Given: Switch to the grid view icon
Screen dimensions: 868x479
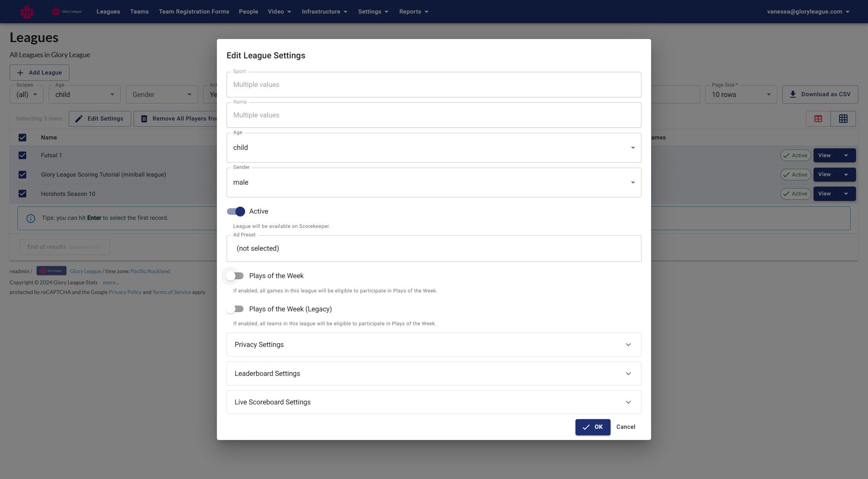Looking at the screenshot, I should tap(843, 119).
